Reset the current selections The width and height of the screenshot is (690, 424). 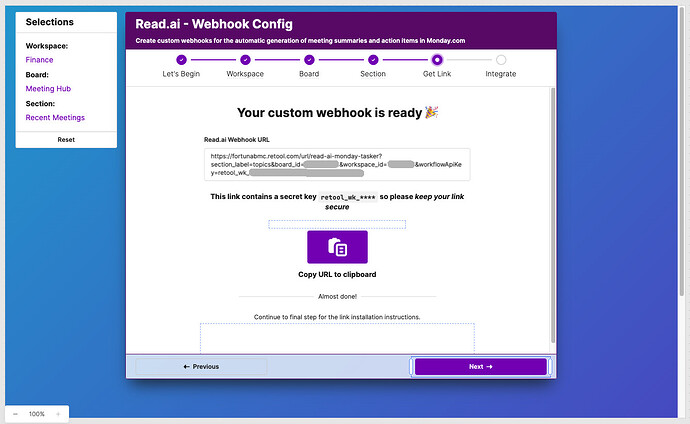click(66, 139)
